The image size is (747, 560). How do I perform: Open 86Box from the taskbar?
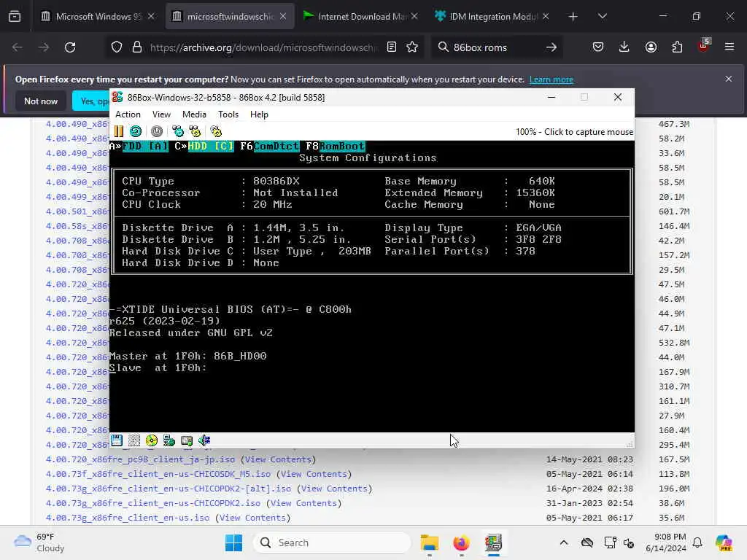point(494,542)
